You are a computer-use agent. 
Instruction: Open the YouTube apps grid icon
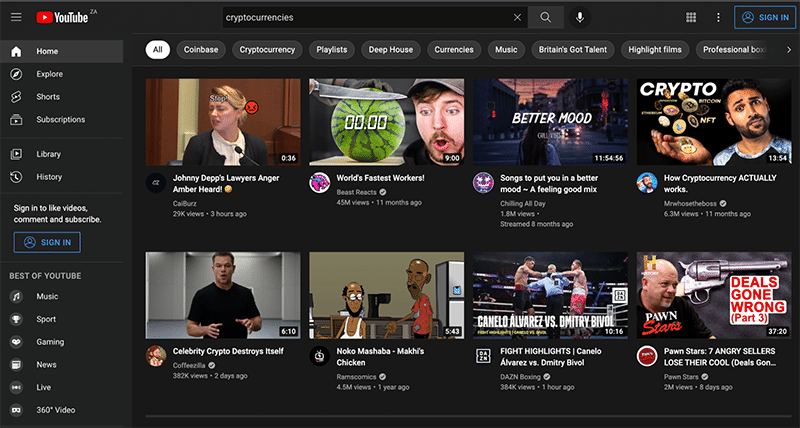(691, 17)
